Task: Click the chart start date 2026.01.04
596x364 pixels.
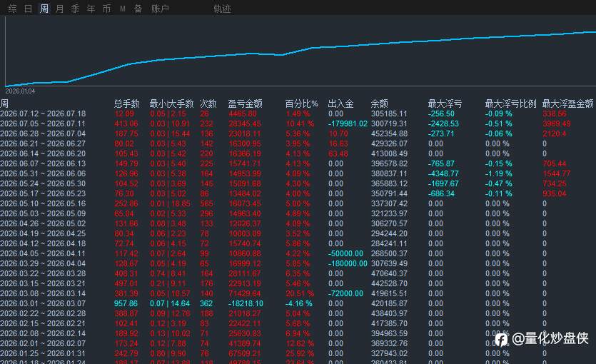Action: coord(20,91)
